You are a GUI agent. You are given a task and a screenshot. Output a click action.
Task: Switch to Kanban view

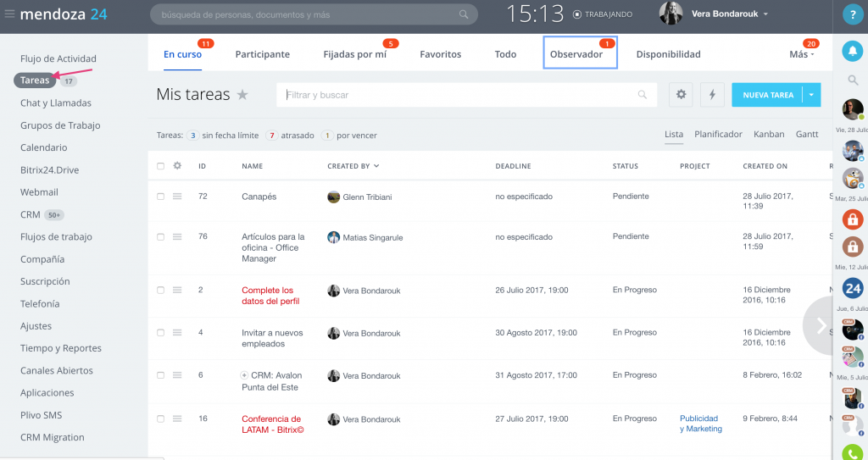[x=769, y=135]
